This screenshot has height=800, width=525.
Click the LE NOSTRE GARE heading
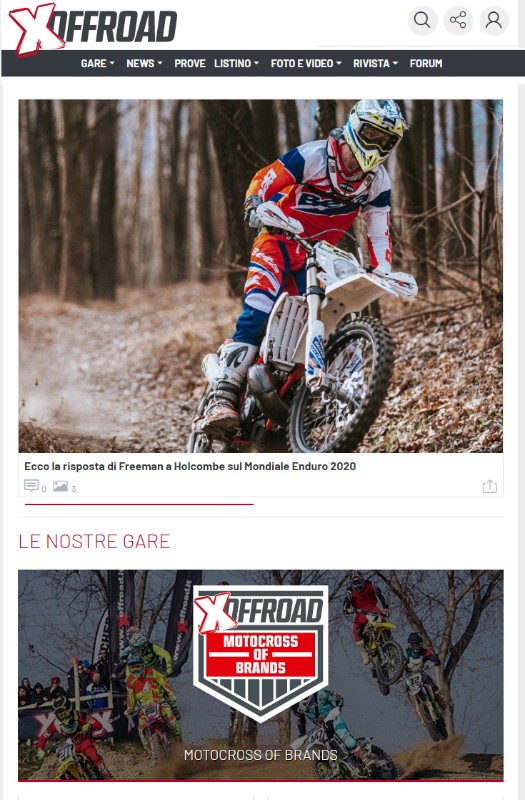tap(94, 541)
